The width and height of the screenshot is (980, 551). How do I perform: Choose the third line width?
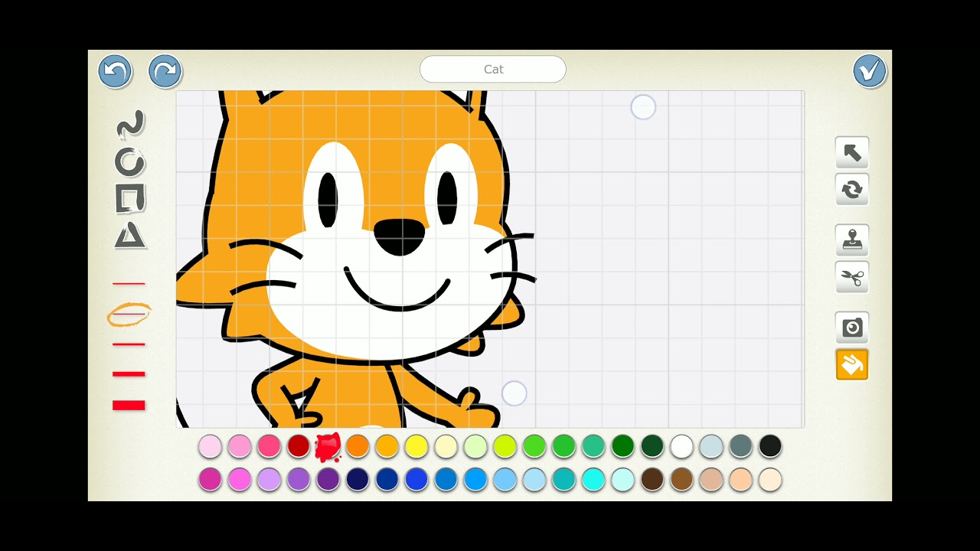pos(129,344)
